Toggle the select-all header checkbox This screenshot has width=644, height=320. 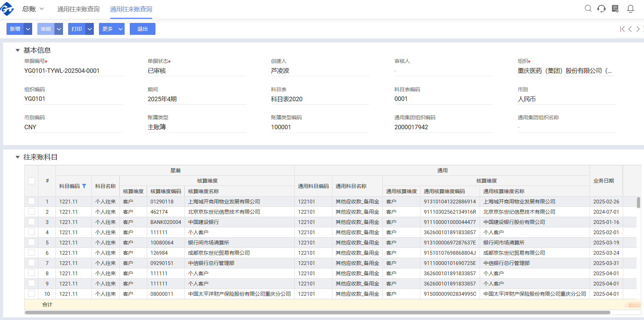[31, 181]
